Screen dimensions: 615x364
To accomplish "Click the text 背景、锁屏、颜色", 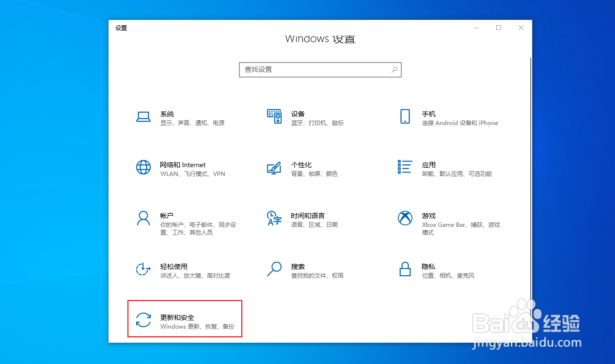I will point(315,174).
